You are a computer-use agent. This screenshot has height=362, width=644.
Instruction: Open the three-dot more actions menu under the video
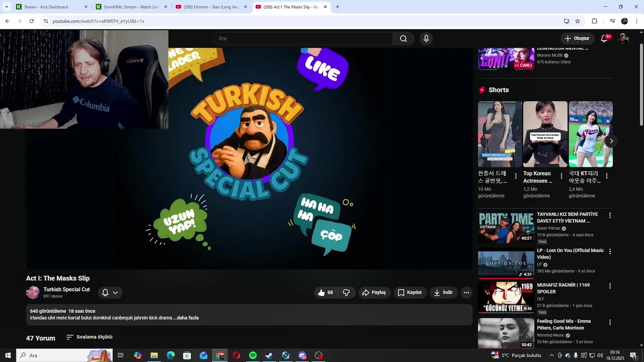(466, 293)
